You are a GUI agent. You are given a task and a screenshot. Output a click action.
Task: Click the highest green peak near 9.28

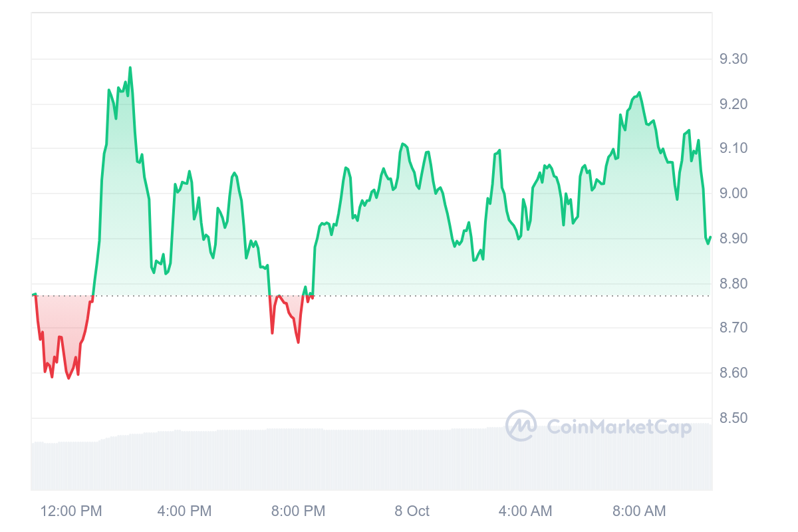(x=130, y=68)
